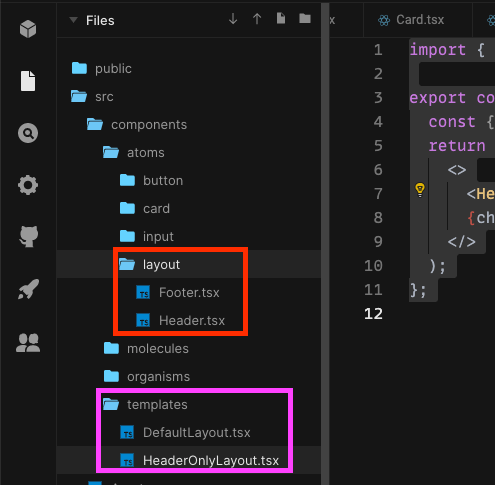Viewport: 495px width, 485px height.
Task: Open configuration gear in sidebar
Action: coord(28,185)
